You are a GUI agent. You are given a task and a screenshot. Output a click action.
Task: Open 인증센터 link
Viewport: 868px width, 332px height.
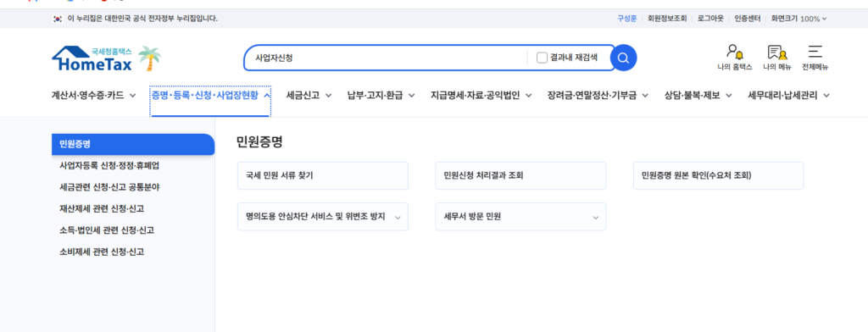tap(748, 19)
